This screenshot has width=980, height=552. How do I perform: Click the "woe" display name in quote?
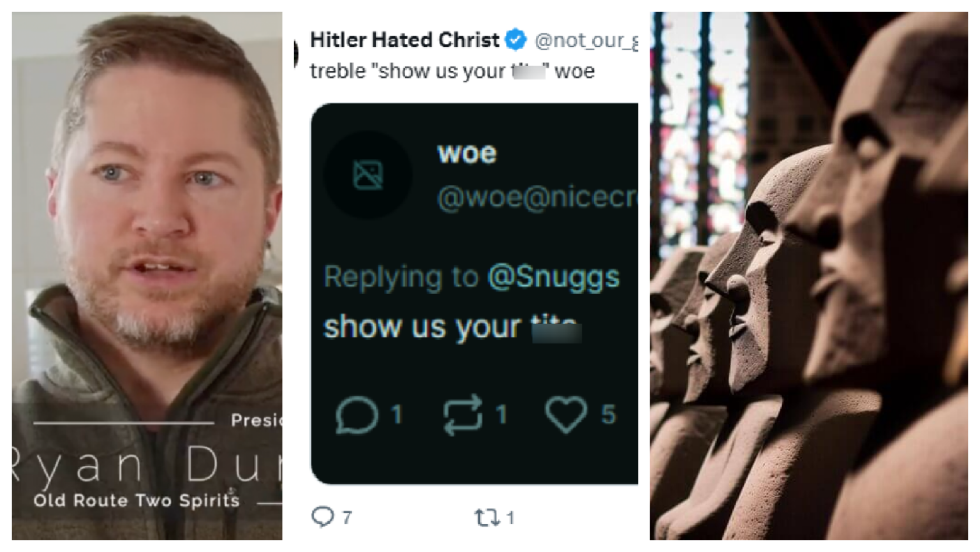tap(466, 153)
